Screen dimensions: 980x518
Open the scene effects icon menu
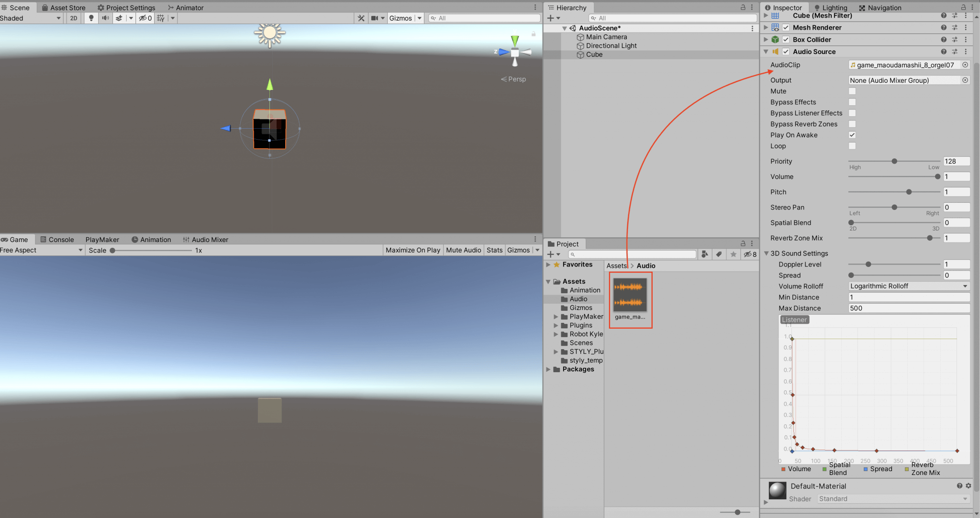119,18
